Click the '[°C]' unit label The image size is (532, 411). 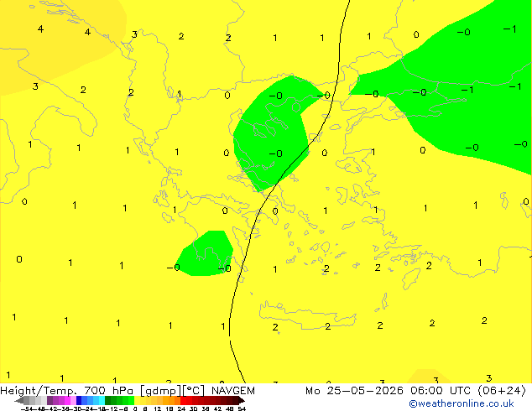tap(194, 391)
